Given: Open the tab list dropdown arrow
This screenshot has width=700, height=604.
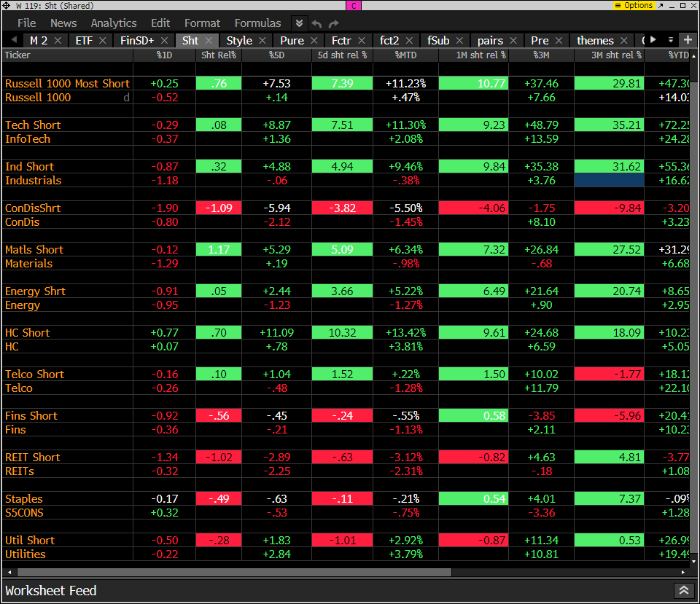Looking at the screenshot, I should pos(668,39).
